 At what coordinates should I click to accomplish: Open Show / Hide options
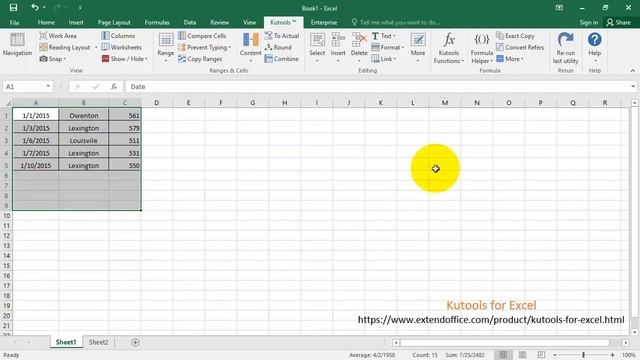pyautogui.click(x=124, y=59)
